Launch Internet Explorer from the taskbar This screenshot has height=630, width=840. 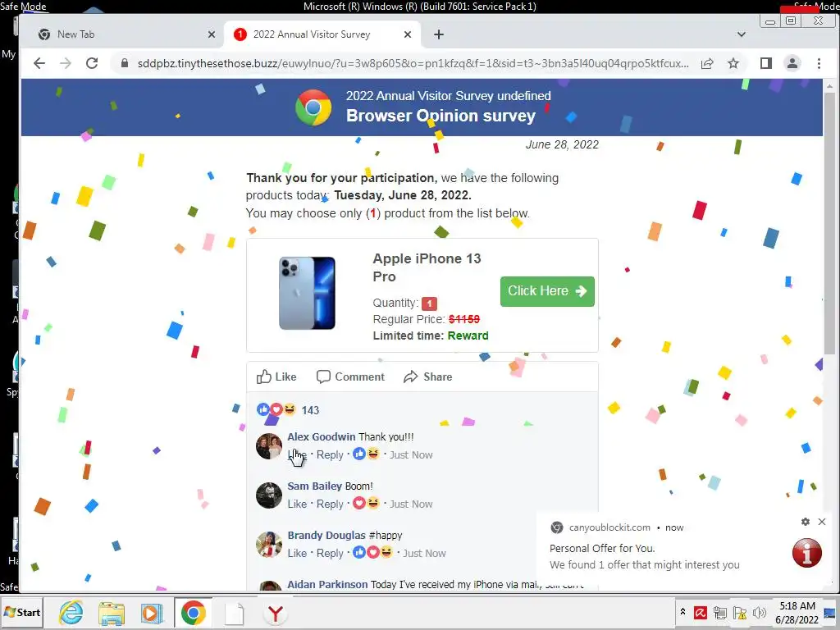(x=71, y=613)
